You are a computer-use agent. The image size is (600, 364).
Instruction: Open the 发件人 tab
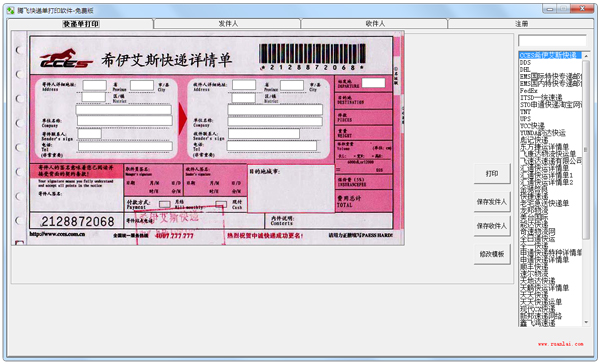pyautogui.click(x=228, y=24)
